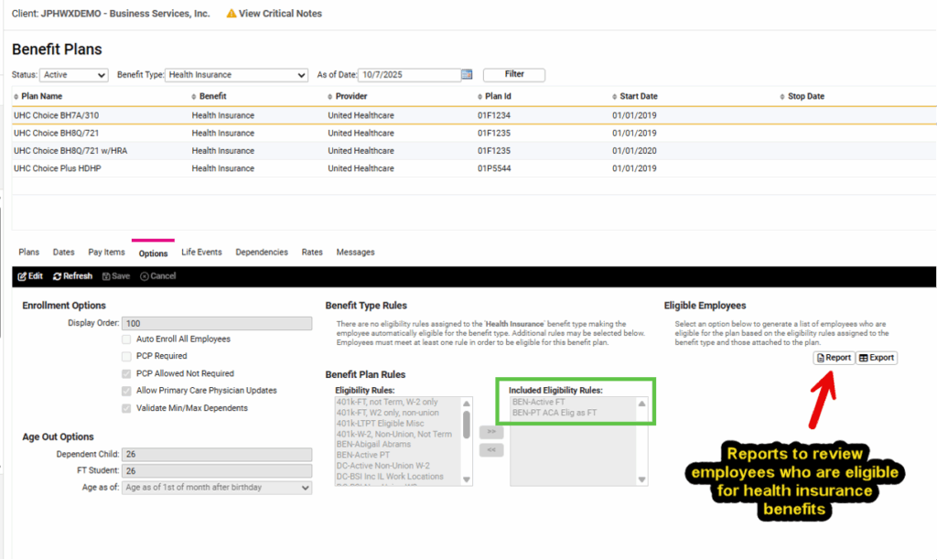Generate eligible employees Report
The width and height of the screenshot is (937, 560).
click(x=834, y=358)
